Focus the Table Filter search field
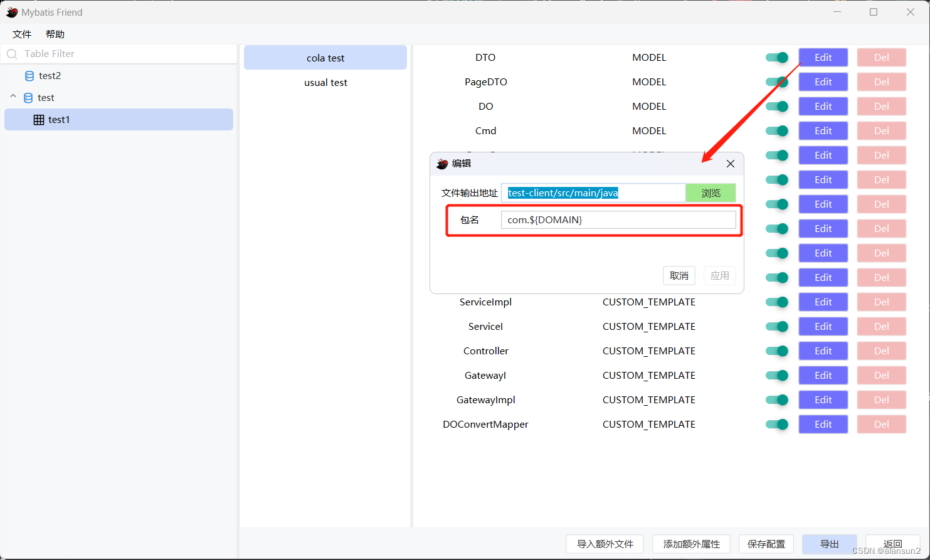This screenshot has height=560, width=930. (x=119, y=54)
